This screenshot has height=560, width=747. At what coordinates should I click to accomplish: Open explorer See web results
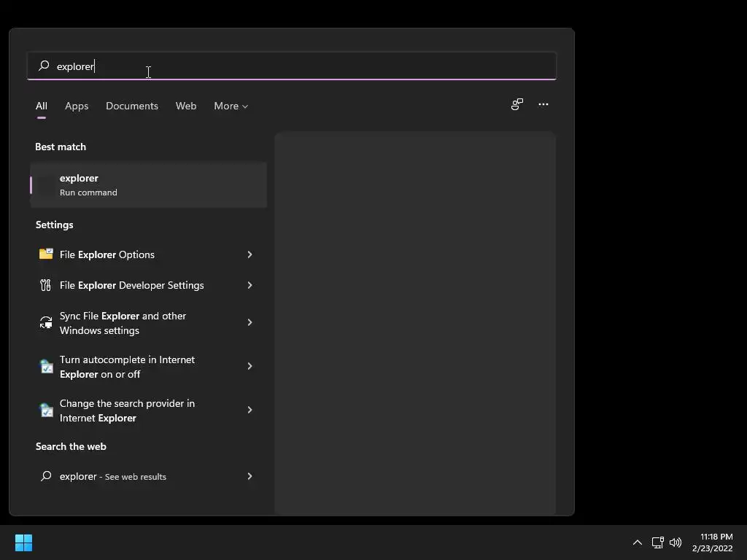pyautogui.click(x=148, y=476)
